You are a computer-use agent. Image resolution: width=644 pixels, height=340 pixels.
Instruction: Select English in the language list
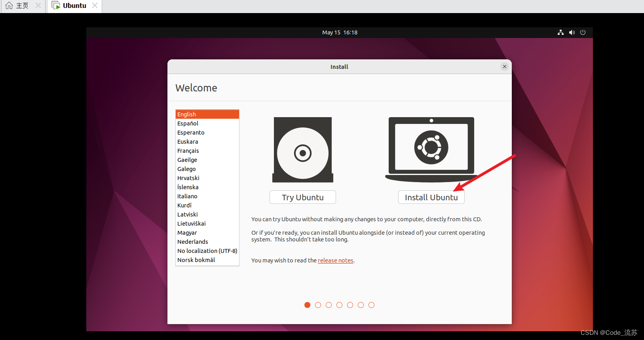coord(207,114)
